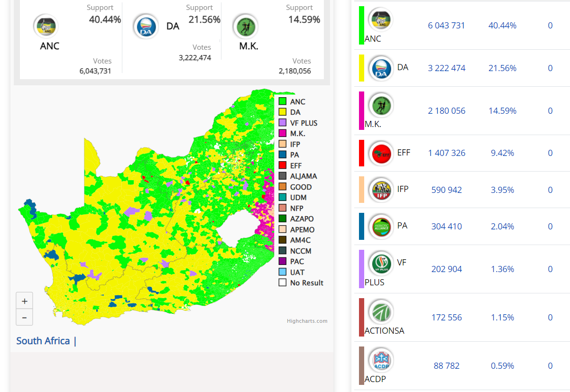Open the VF PLUS party logo
570x392 pixels.
(x=381, y=263)
